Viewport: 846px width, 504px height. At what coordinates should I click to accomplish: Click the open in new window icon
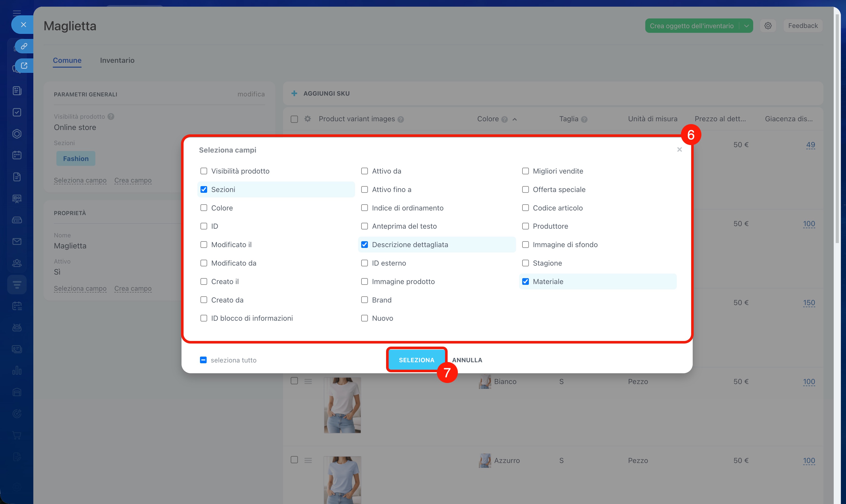[24, 66]
